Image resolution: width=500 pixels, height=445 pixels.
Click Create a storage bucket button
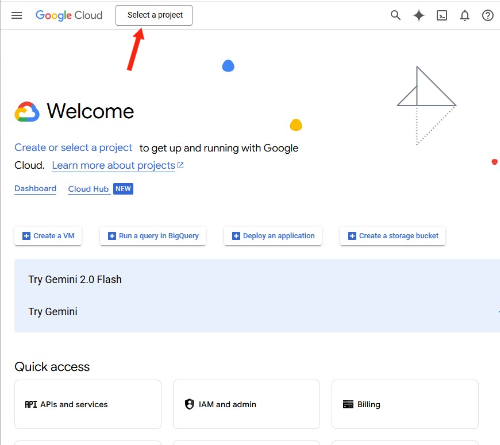tap(393, 236)
